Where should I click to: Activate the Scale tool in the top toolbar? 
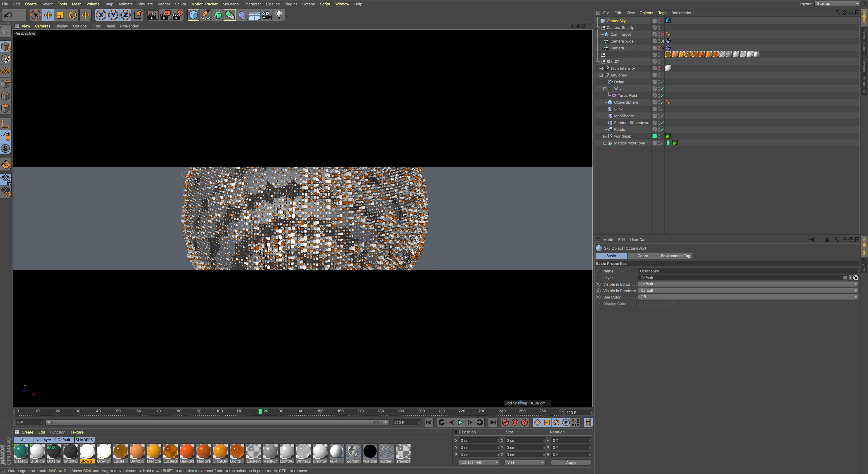coord(60,15)
